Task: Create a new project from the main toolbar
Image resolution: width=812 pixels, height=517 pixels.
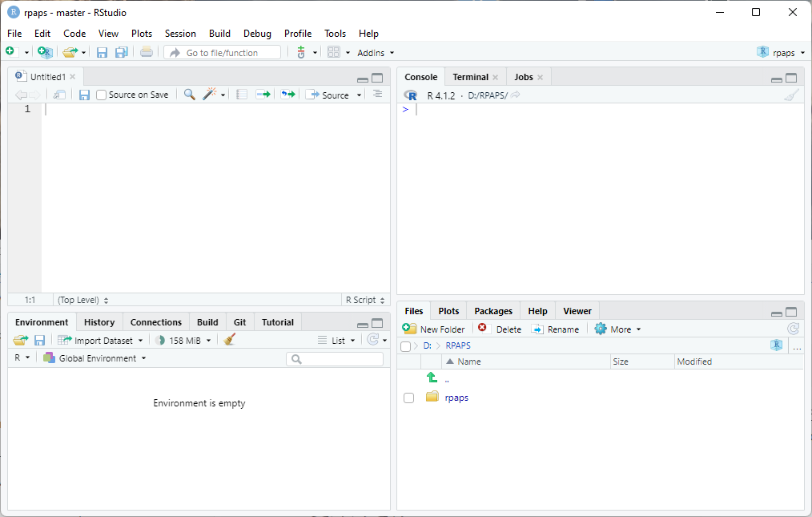Action: [45, 52]
